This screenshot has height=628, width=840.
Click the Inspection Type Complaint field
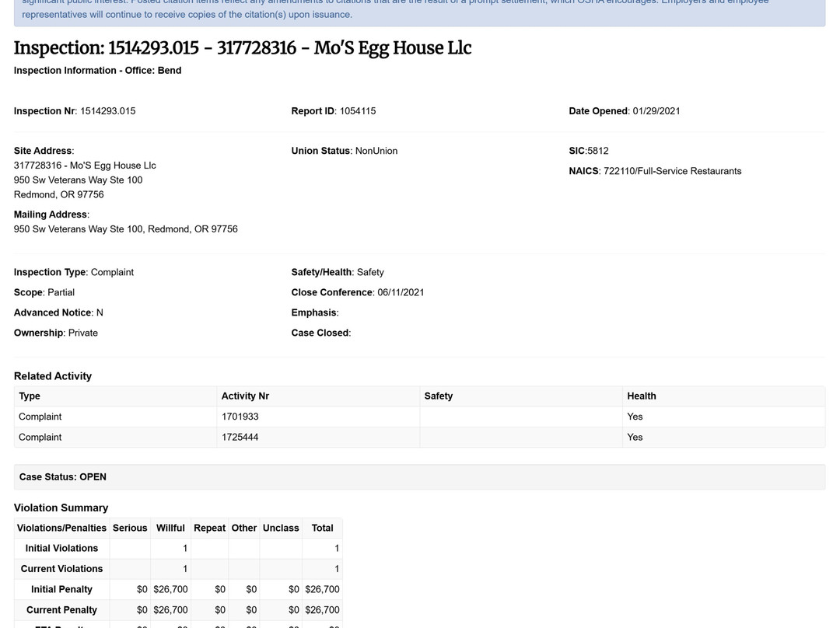[74, 272]
